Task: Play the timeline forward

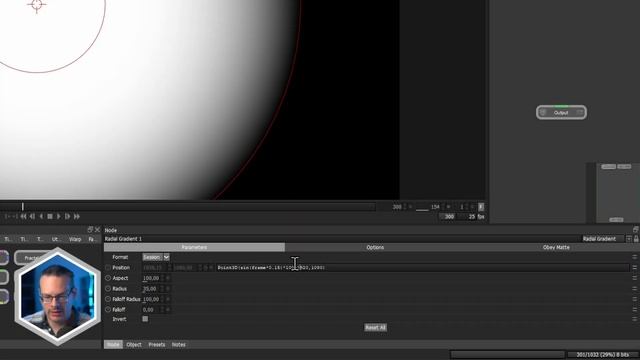Action: click(x=59, y=216)
